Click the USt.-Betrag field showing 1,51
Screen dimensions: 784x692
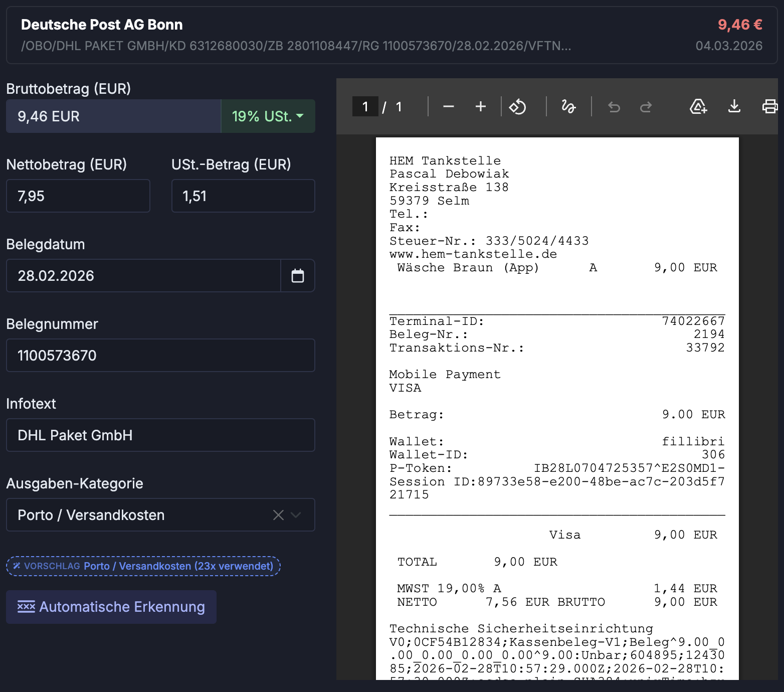(x=243, y=196)
